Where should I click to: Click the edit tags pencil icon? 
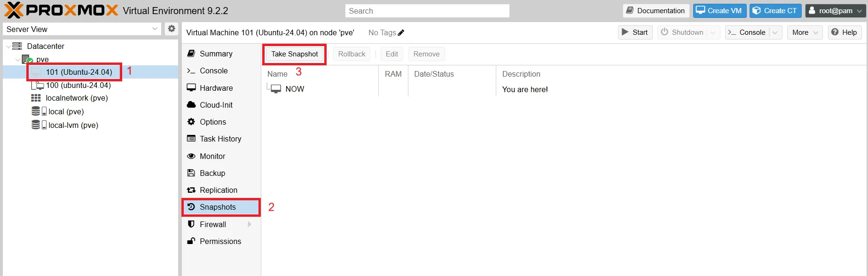tap(401, 32)
